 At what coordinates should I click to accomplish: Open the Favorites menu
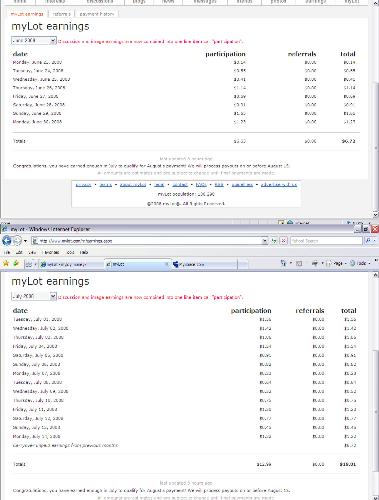[52, 252]
